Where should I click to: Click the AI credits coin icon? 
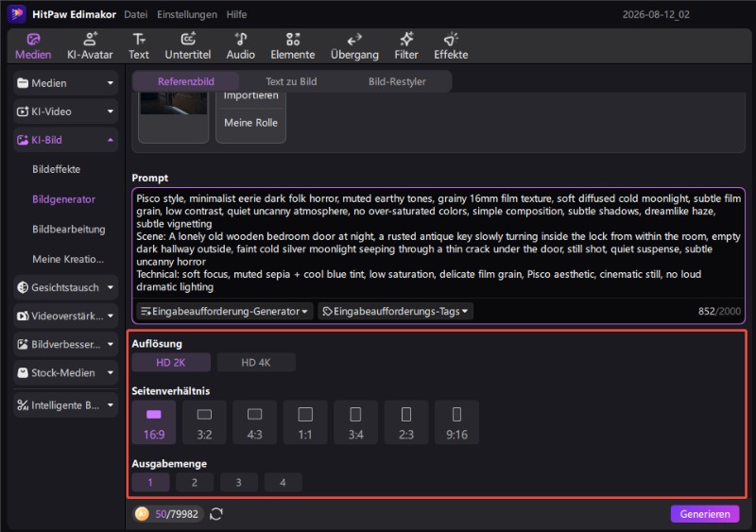[x=142, y=514]
